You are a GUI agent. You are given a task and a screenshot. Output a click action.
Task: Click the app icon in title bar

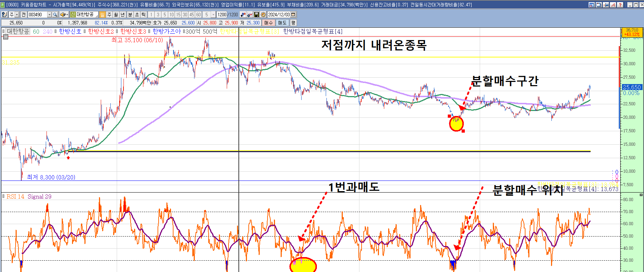(3, 5)
